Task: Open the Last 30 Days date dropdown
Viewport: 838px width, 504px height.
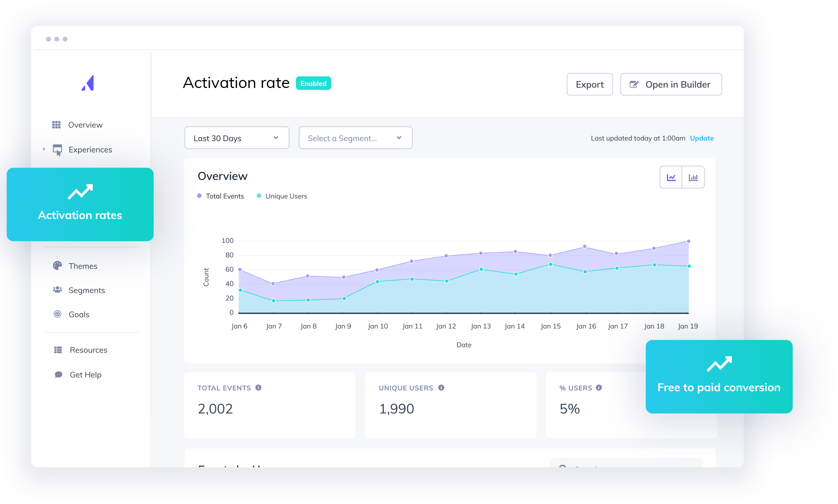Action: coord(237,138)
